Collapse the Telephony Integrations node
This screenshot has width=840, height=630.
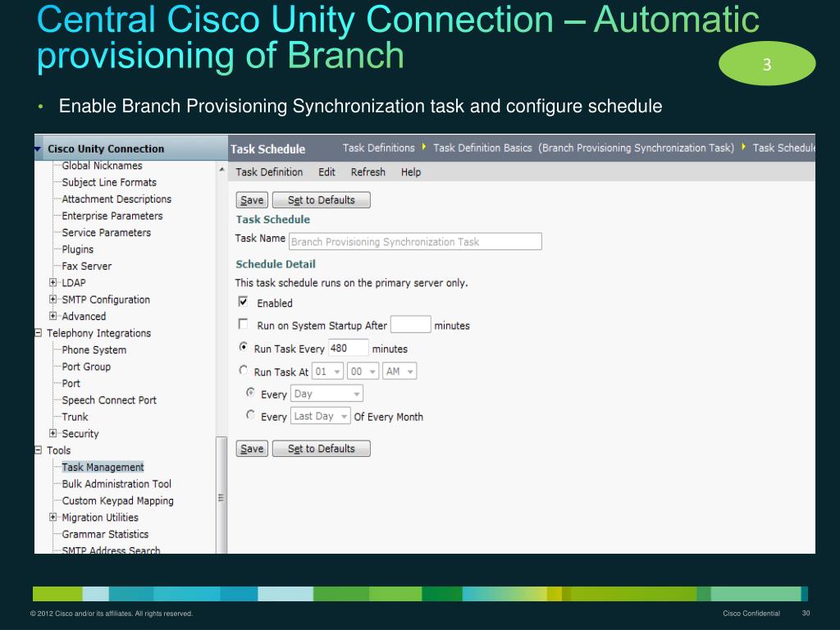point(38,333)
